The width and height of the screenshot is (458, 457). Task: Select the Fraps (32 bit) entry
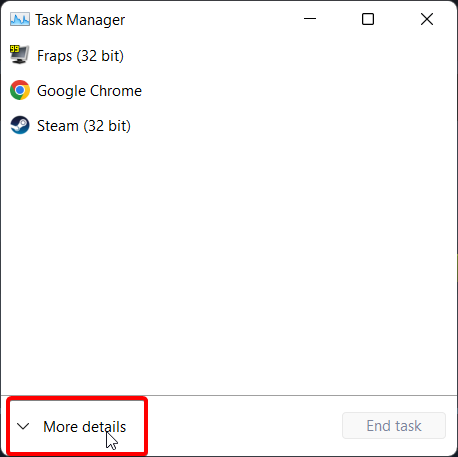pos(80,56)
